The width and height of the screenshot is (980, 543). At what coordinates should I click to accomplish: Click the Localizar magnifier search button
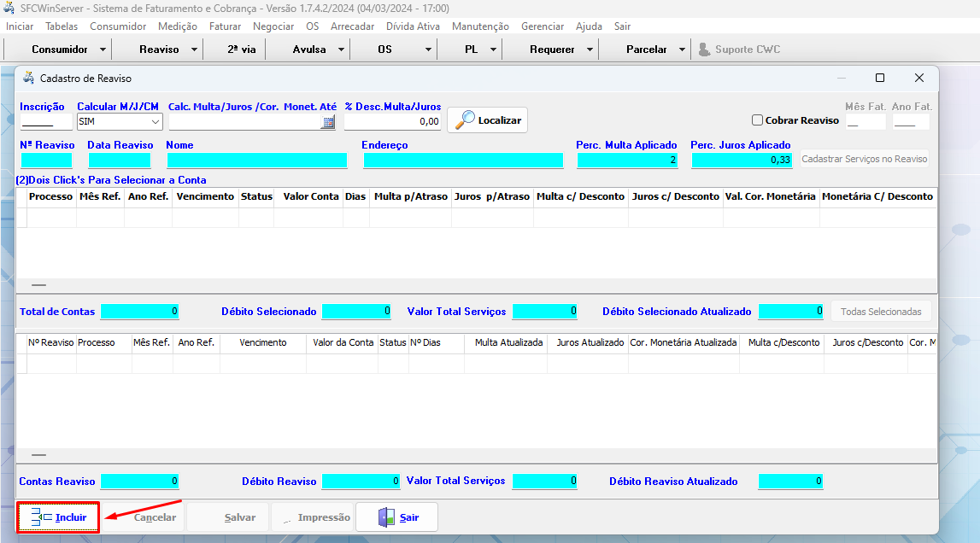488,120
